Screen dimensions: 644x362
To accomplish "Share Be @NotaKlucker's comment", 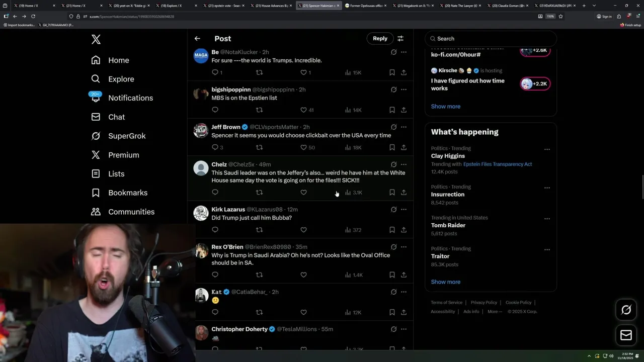I will tap(404, 72).
